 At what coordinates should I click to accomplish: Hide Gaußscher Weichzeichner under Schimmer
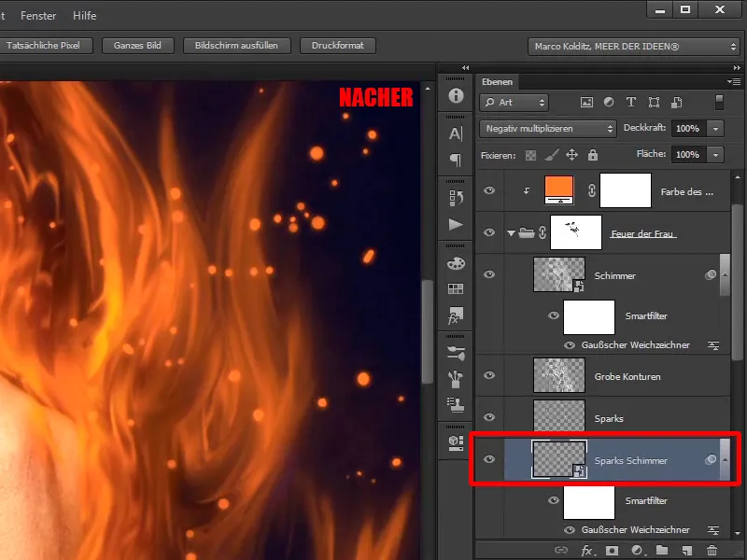coord(570,345)
